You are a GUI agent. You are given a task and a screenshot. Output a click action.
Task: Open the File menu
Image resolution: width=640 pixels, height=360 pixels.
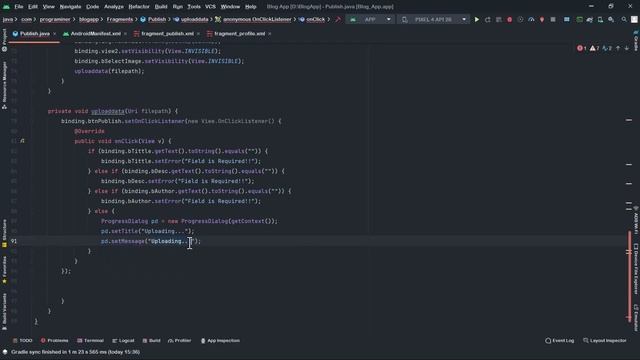pyautogui.click(x=19, y=7)
